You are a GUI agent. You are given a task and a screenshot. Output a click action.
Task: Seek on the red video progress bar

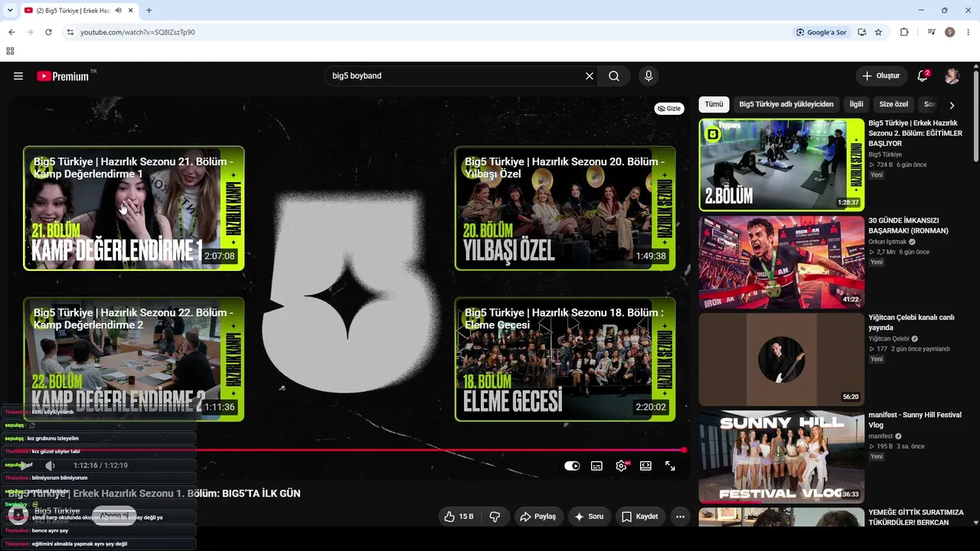point(346,450)
